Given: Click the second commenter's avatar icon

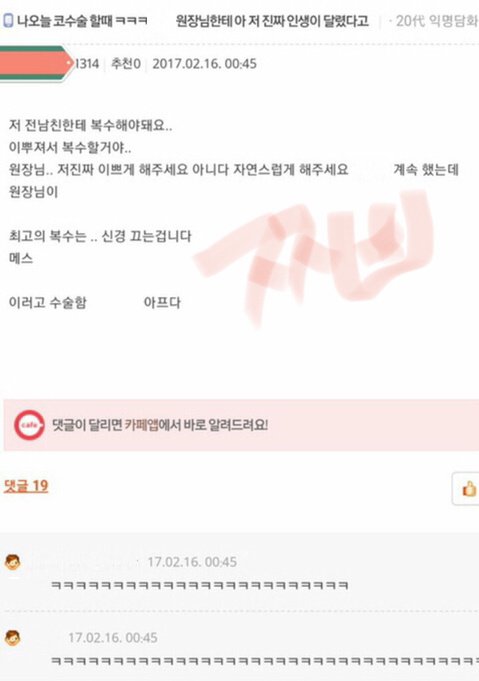Looking at the screenshot, I should 13,638.
